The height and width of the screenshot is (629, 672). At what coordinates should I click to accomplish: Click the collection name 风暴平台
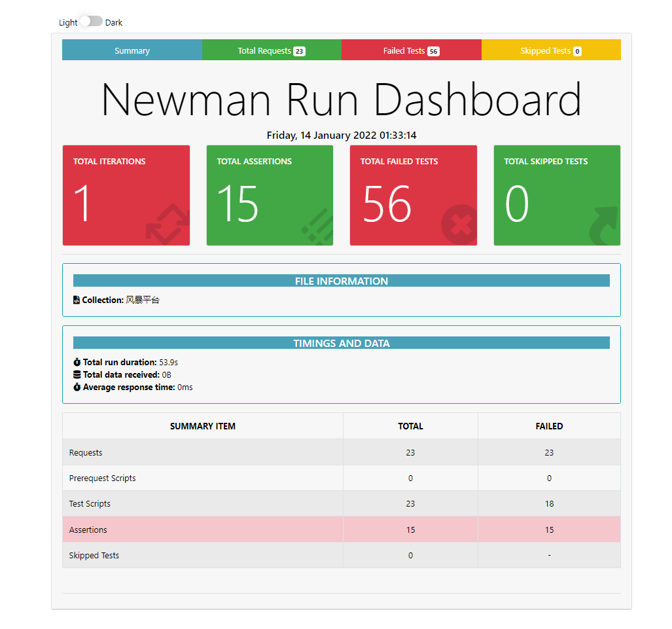(143, 300)
